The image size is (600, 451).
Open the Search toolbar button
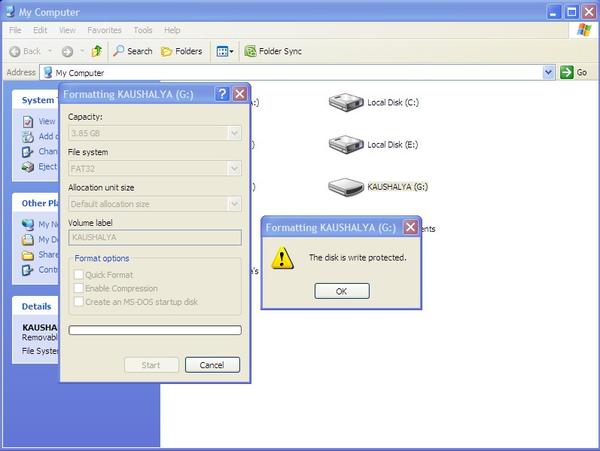(x=133, y=51)
